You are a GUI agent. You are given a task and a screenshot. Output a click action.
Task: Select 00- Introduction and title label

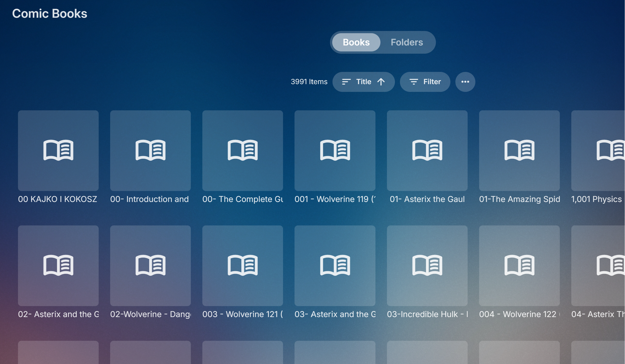[149, 199]
